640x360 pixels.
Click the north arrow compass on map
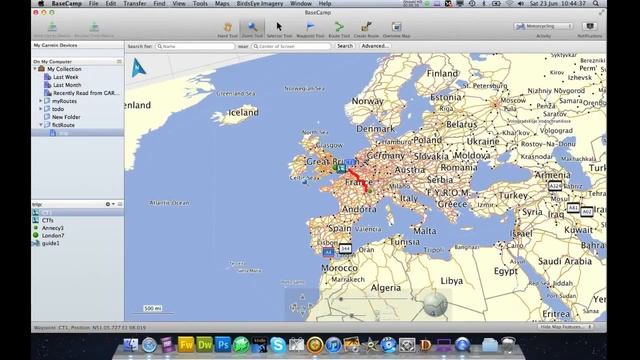(138, 68)
